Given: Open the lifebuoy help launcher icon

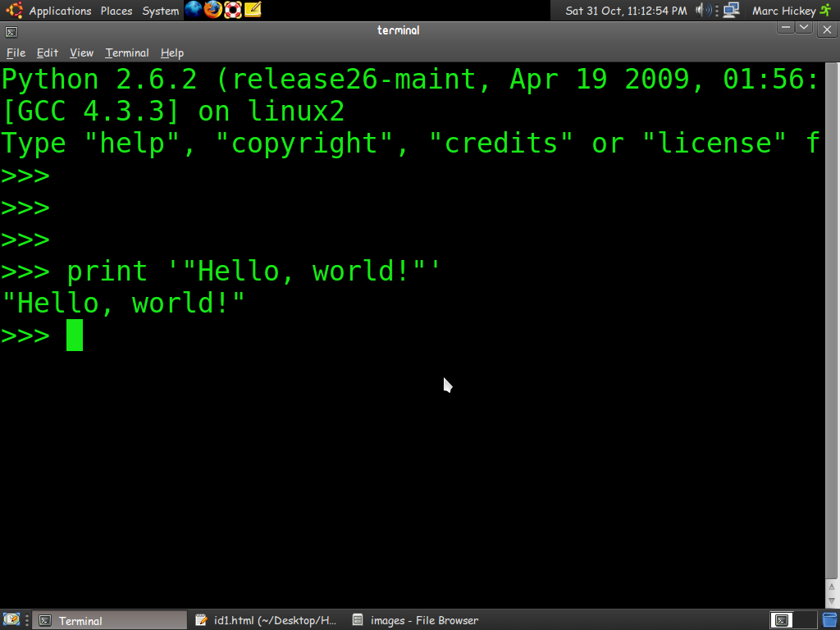Looking at the screenshot, I should pyautogui.click(x=233, y=10).
